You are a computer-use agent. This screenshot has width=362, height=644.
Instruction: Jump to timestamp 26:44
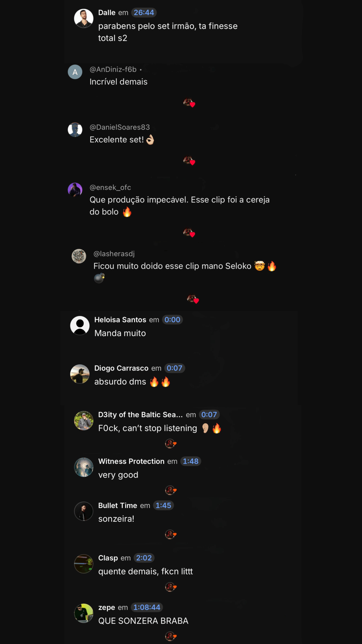point(144,13)
